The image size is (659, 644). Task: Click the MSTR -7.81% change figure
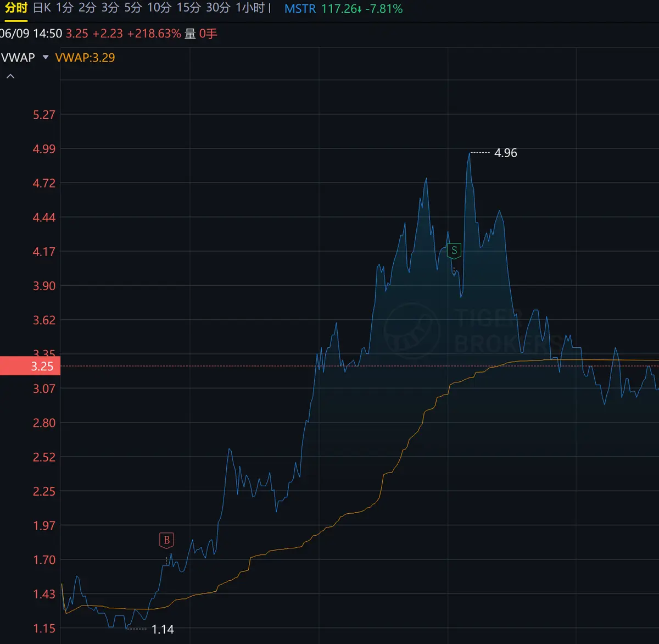[x=384, y=9]
